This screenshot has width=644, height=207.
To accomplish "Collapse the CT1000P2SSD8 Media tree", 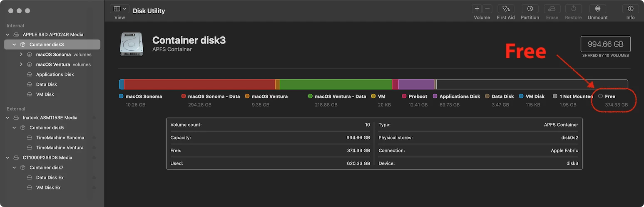I will (x=7, y=158).
